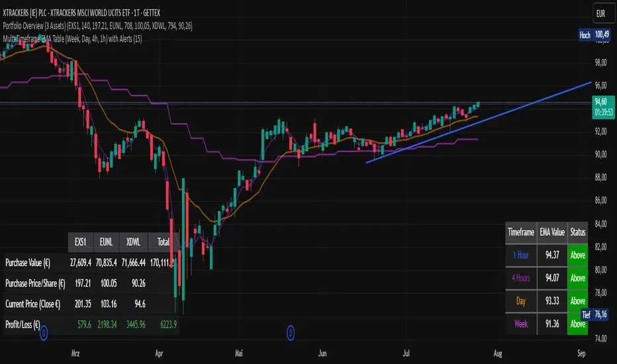Viewport: 617px width, 364px height.
Task: Click the EUNL column header
Action: (x=106, y=242)
